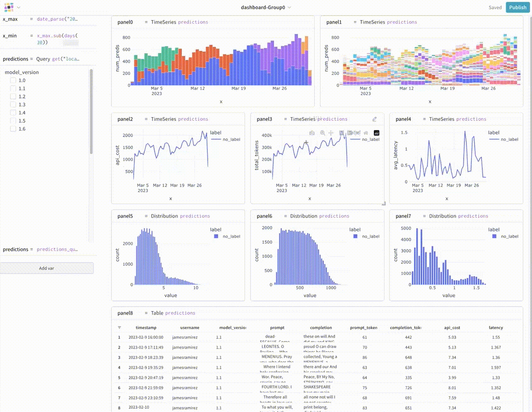
Task: Select the zoom tool in panel3 modebar
Action: click(x=323, y=133)
